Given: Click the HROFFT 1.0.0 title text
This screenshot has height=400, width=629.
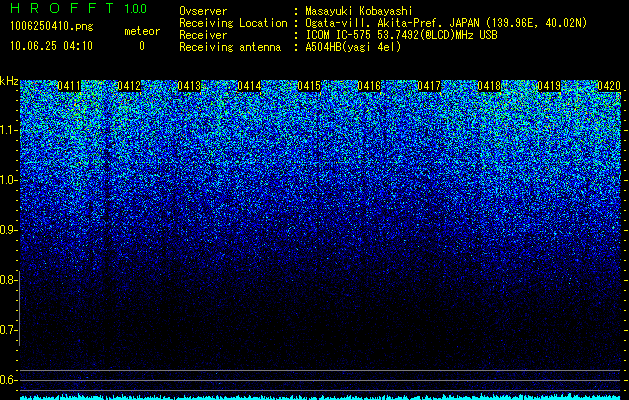Looking at the screenshot, I should 78,8.
